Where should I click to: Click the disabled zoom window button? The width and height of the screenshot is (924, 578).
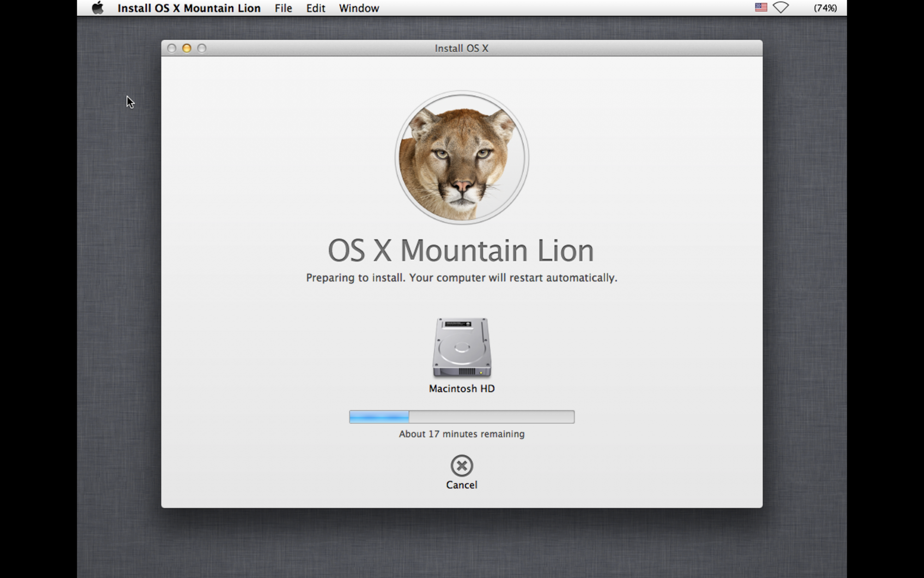(x=202, y=48)
